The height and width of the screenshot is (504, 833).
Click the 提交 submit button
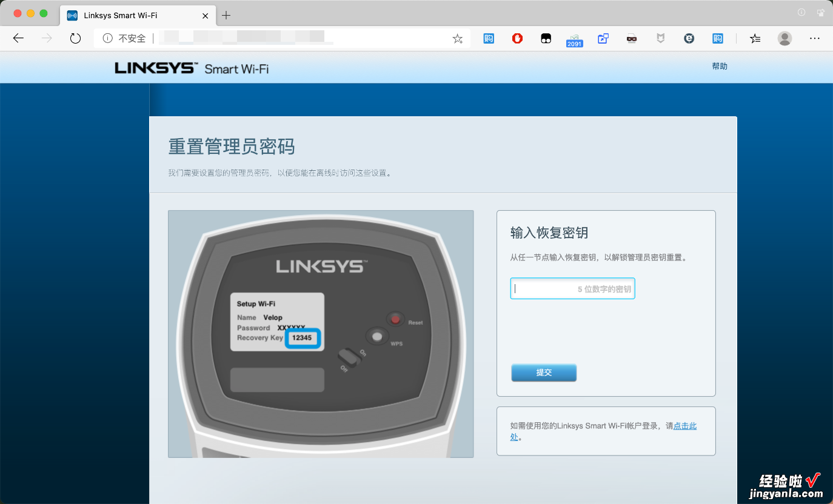pos(544,373)
